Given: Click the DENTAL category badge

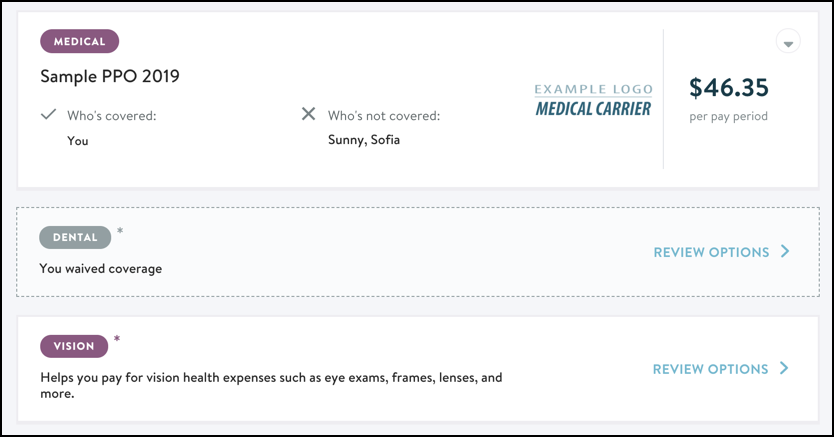Looking at the screenshot, I should [75, 237].
